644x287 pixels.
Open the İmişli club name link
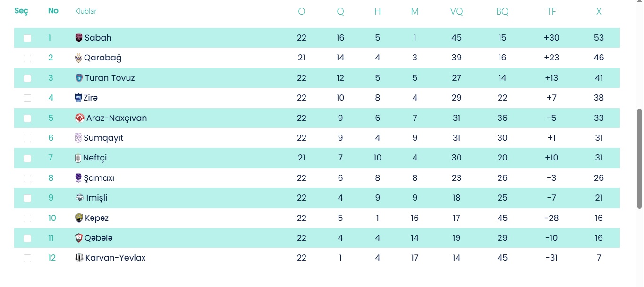tap(97, 198)
